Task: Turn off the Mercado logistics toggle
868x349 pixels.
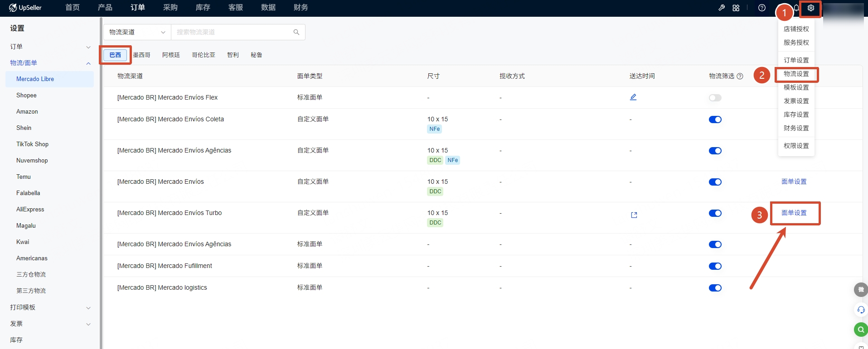Action: click(x=715, y=288)
